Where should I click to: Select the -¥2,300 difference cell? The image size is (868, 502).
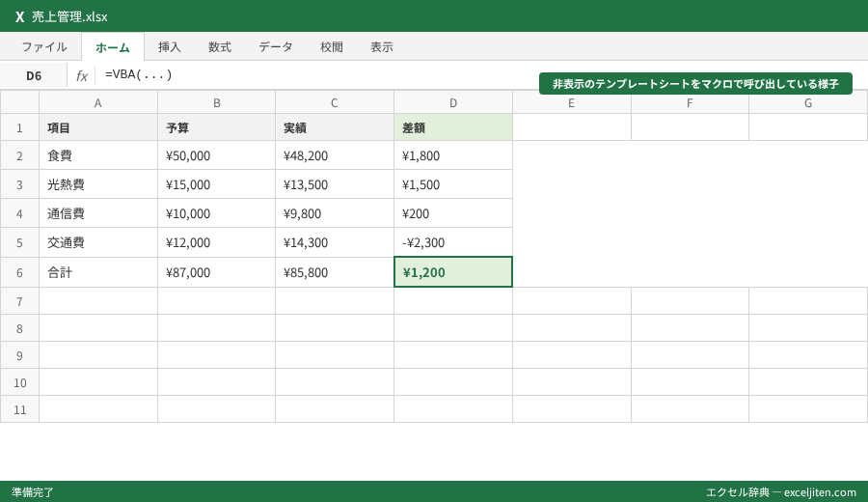(x=453, y=242)
